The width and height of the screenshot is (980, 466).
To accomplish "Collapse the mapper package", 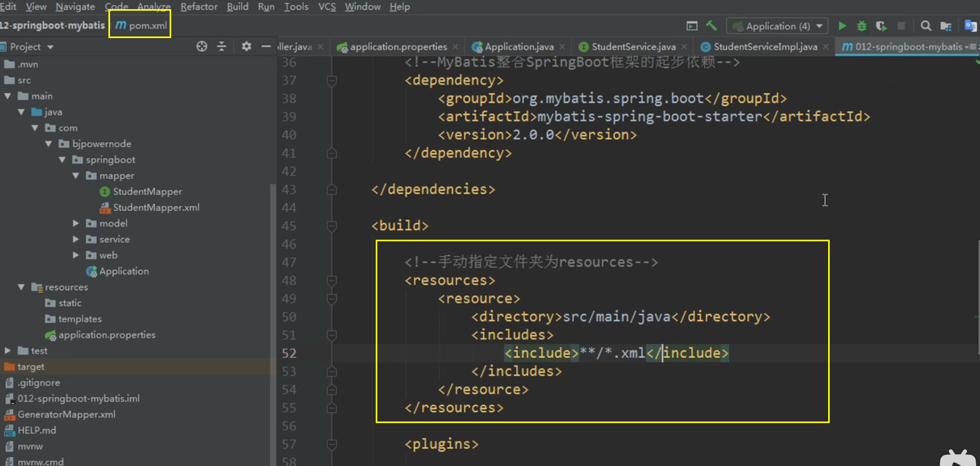I will [x=76, y=176].
